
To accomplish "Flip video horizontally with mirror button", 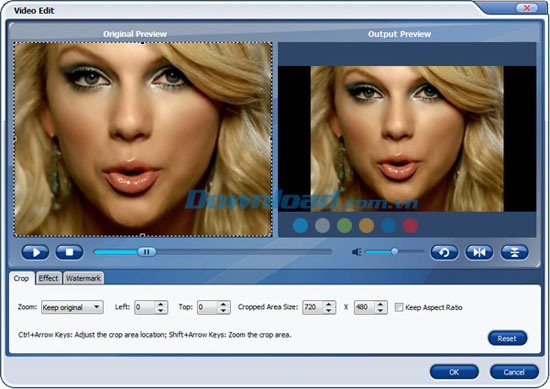I will 479,252.
